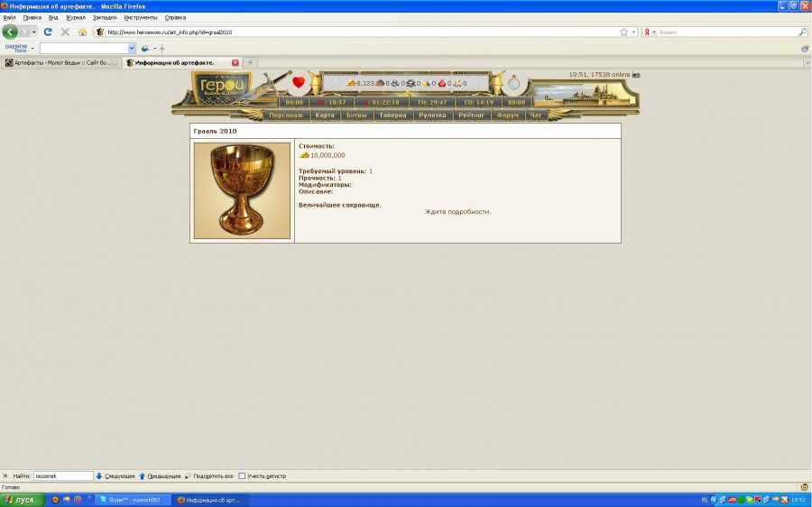
Task: Open the Справка menu
Action: (175, 18)
